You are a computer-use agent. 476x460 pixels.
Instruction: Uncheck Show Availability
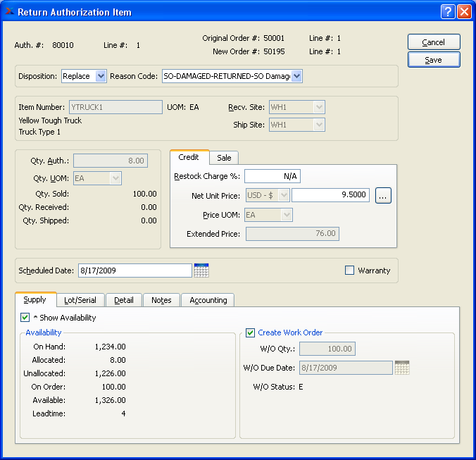[25, 318]
